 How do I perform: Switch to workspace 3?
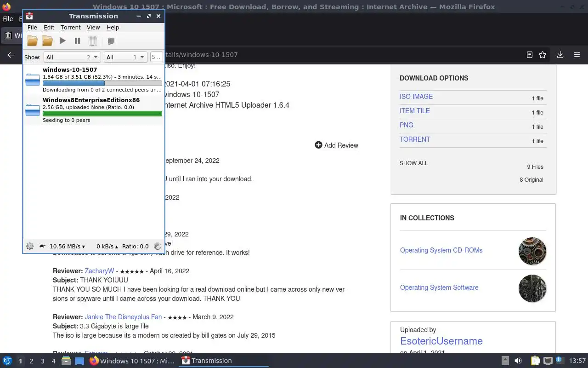(x=42, y=361)
